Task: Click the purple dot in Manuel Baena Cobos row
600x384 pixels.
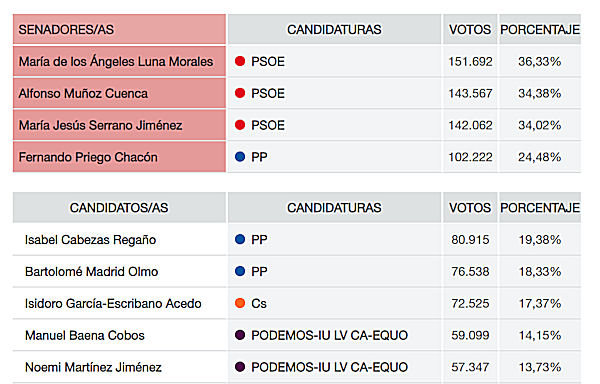Action: [240, 335]
